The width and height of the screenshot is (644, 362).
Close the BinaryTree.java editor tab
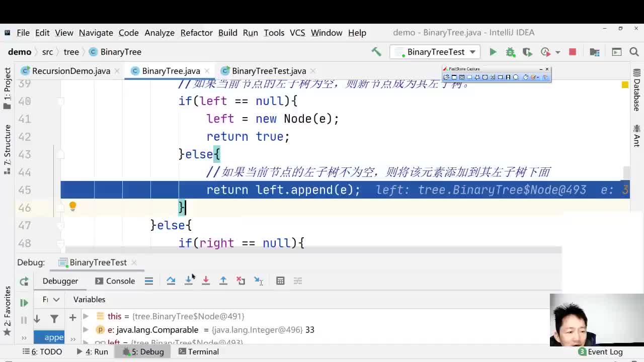click(208, 71)
